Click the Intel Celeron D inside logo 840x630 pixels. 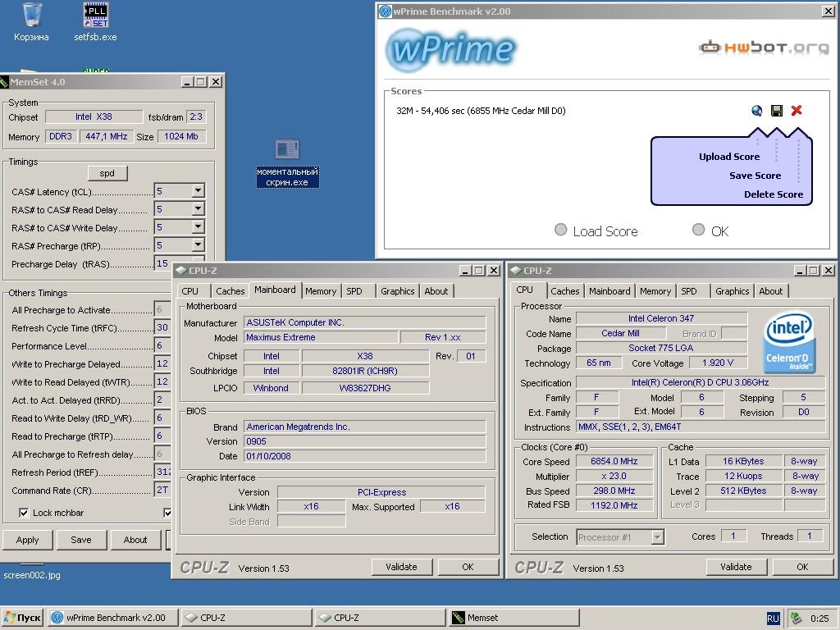pos(789,342)
